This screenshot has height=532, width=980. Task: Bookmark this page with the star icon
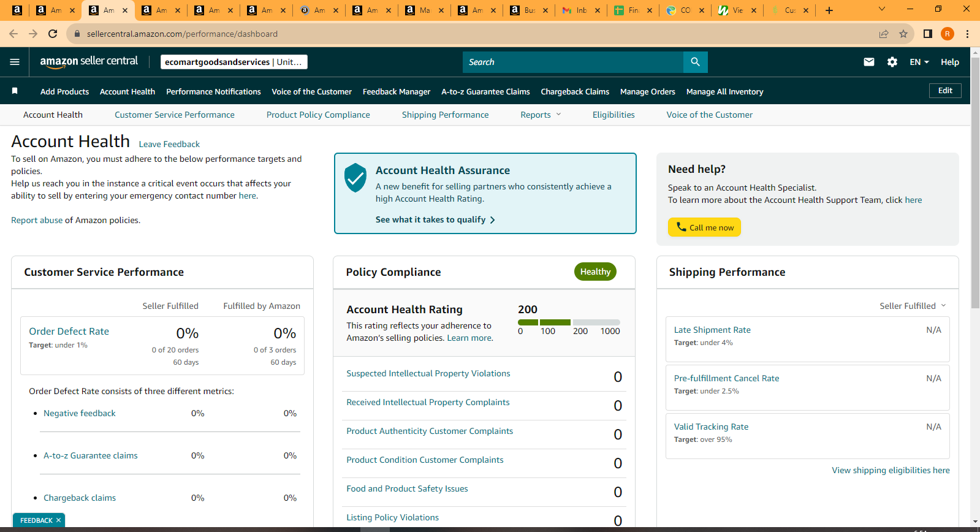(903, 34)
